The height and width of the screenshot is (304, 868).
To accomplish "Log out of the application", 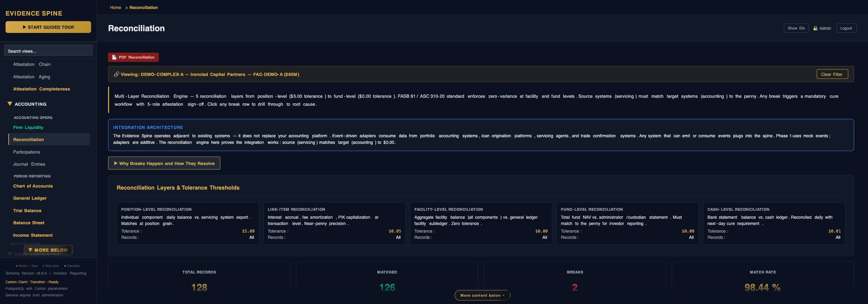I will [x=846, y=28].
